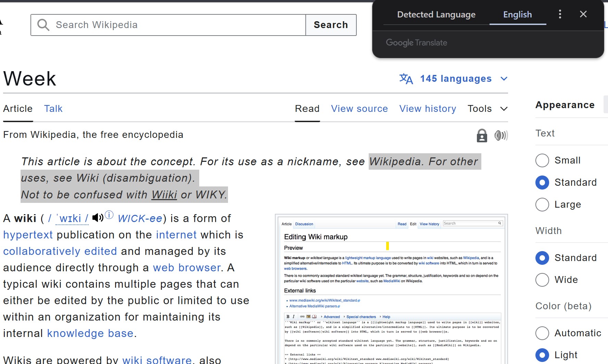This screenshot has width=608, height=364.
Task: Close the Google Translate popup
Action: 583,14
